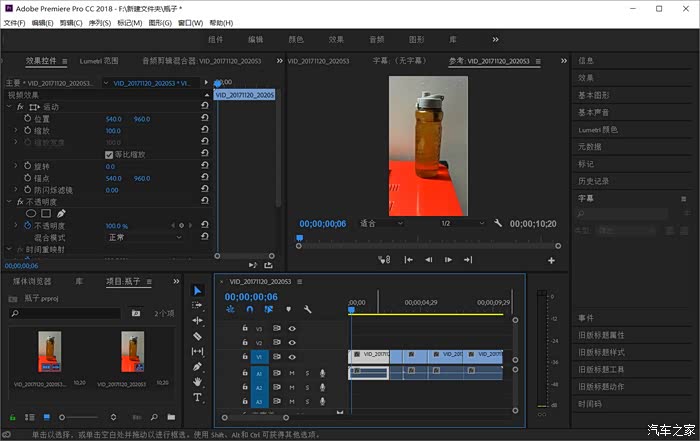Open the 混合模式 blend mode dropdown
This screenshot has width=700, height=441.
[144, 238]
